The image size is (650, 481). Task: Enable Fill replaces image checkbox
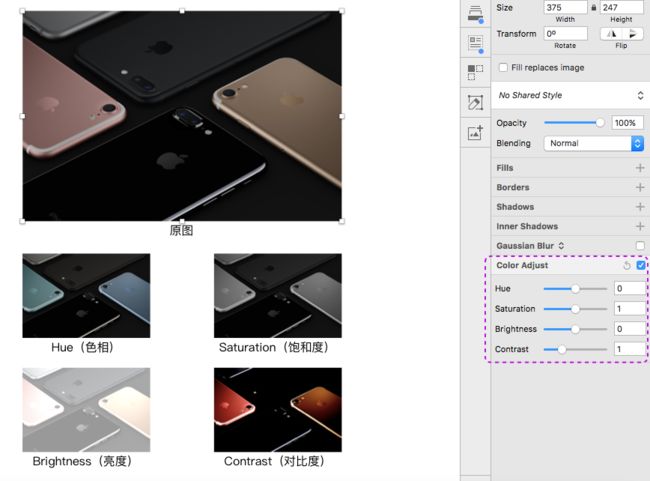click(x=503, y=68)
